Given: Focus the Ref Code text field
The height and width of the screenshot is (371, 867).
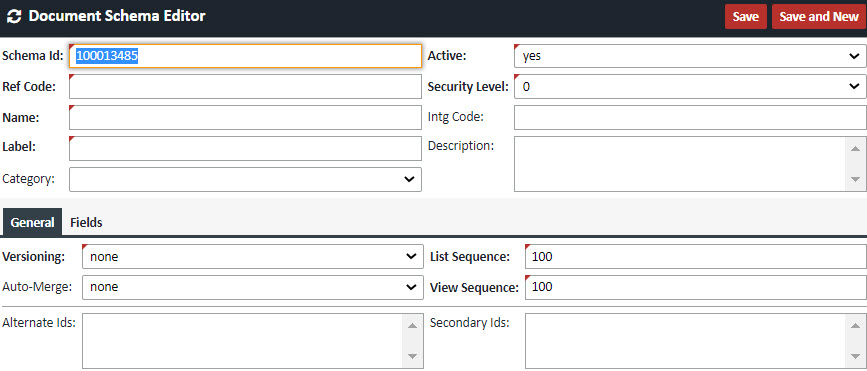Looking at the screenshot, I should click(x=246, y=87).
